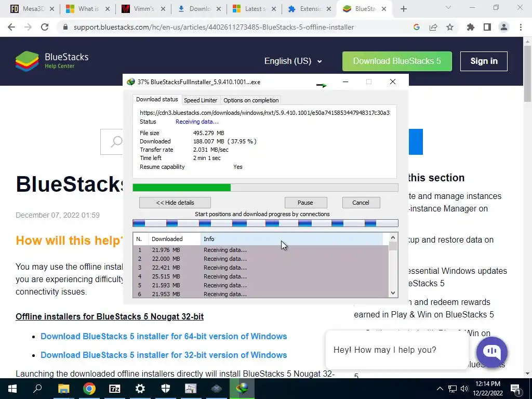Viewport: 532px width, 399px height.
Task: Open the English (US) language dropdown
Action: click(x=293, y=61)
